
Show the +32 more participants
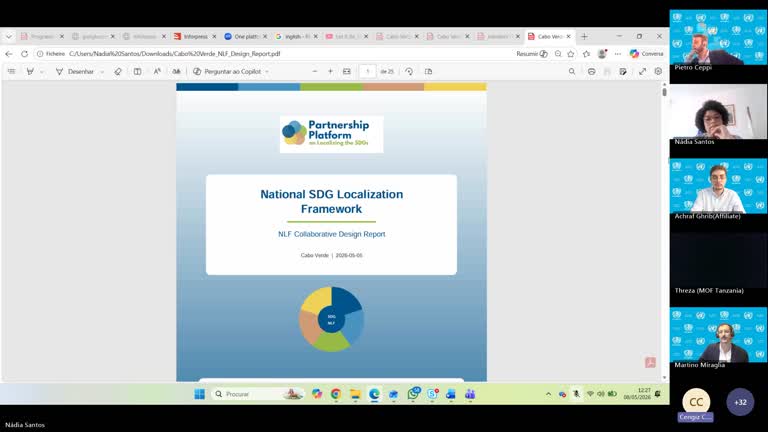click(x=740, y=402)
